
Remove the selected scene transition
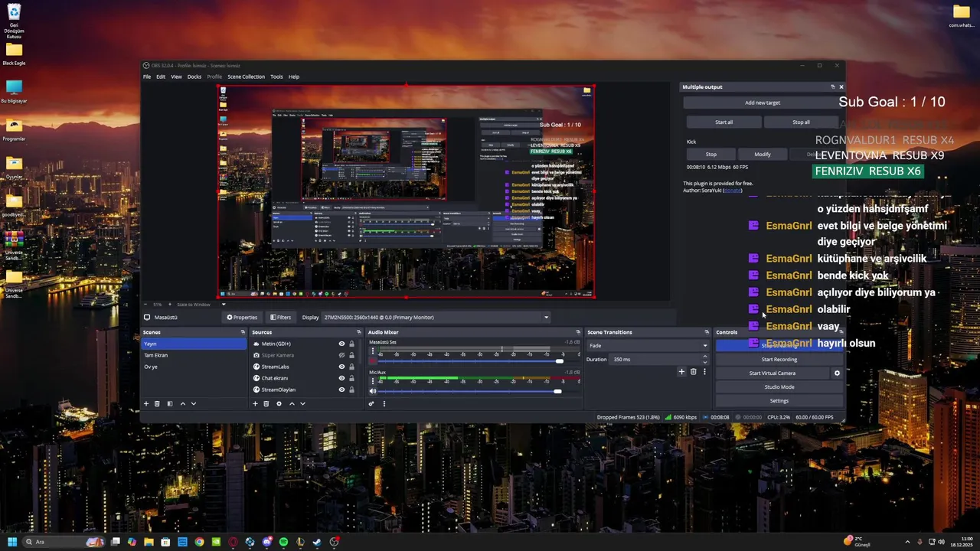(693, 372)
